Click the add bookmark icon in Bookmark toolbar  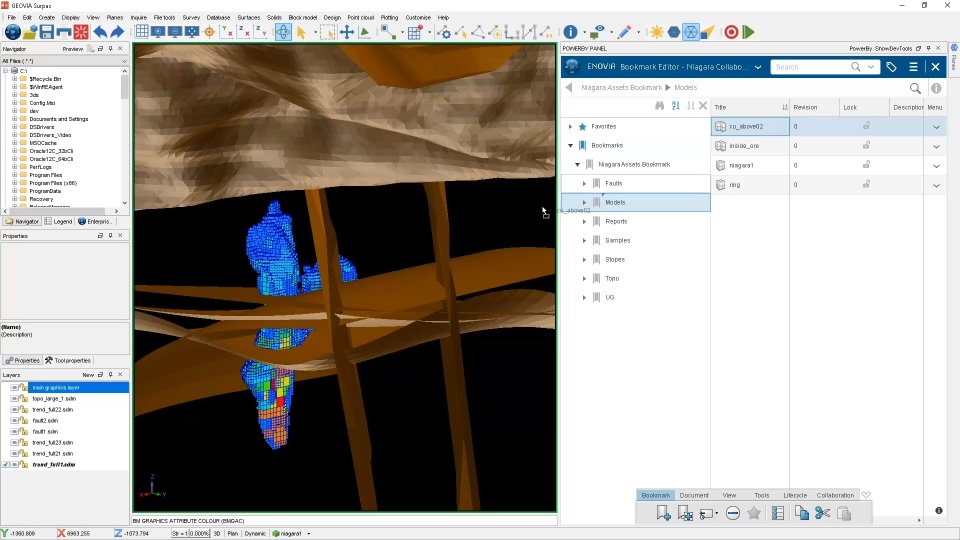(x=663, y=513)
